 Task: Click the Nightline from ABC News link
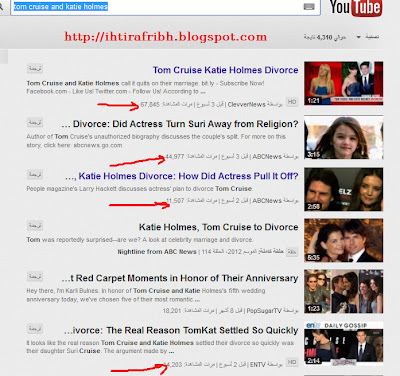pos(157,252)
